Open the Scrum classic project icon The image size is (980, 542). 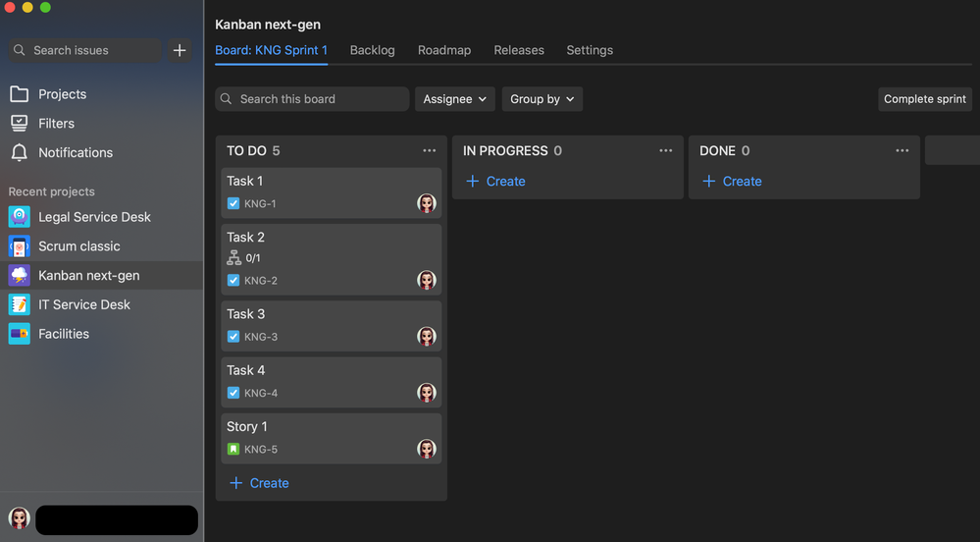click(20, 246)
